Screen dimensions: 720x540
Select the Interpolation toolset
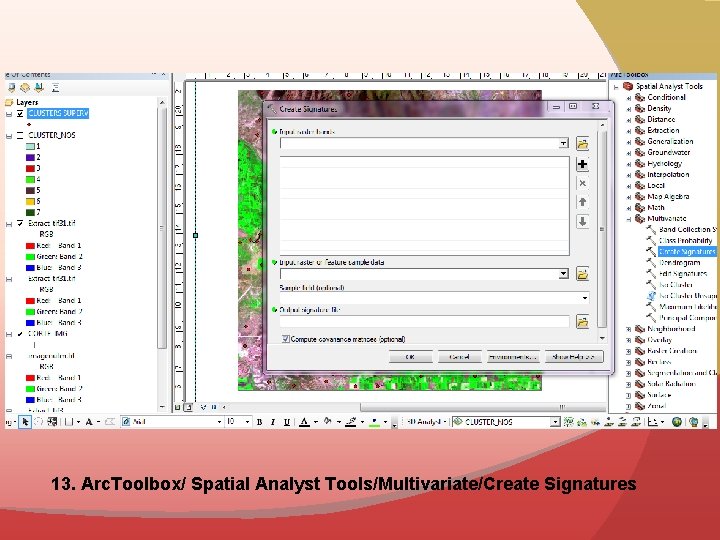[x=668, y=174]
